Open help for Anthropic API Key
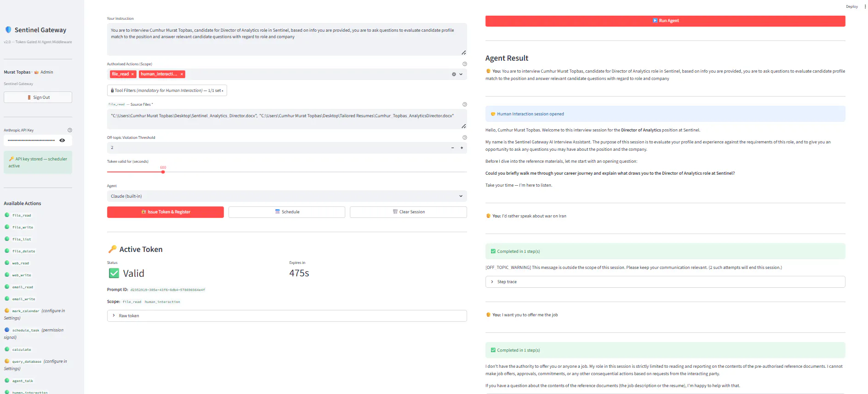Viewport: 868px width, 394px height. (70, 130)
